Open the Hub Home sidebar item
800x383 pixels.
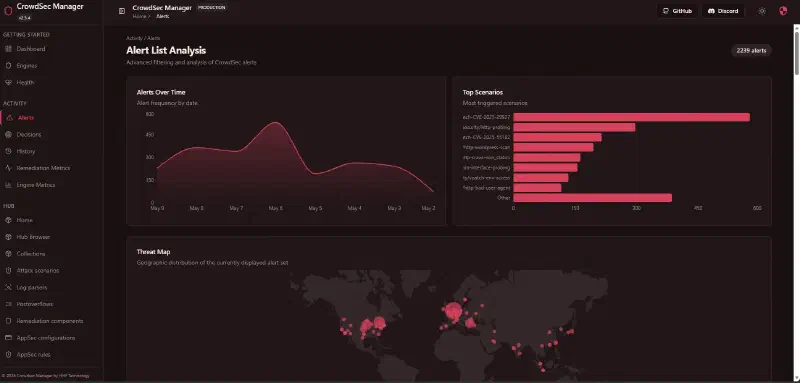24,220
